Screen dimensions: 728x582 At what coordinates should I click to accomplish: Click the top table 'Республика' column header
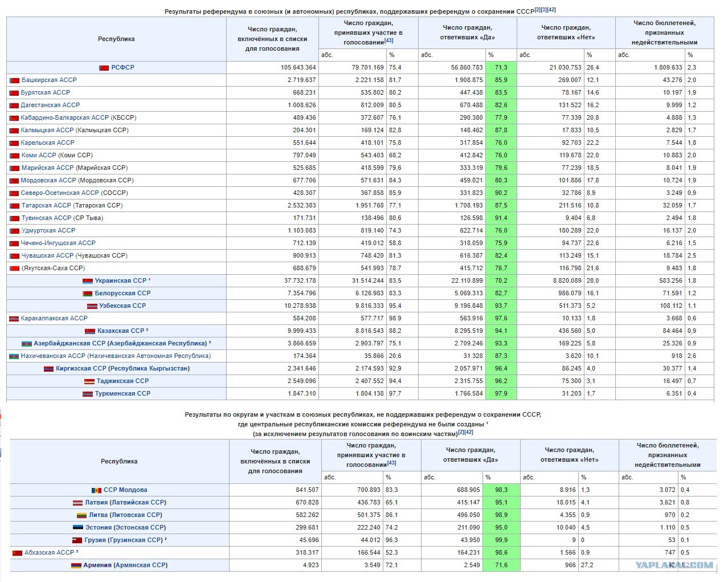tap(116, 39)
